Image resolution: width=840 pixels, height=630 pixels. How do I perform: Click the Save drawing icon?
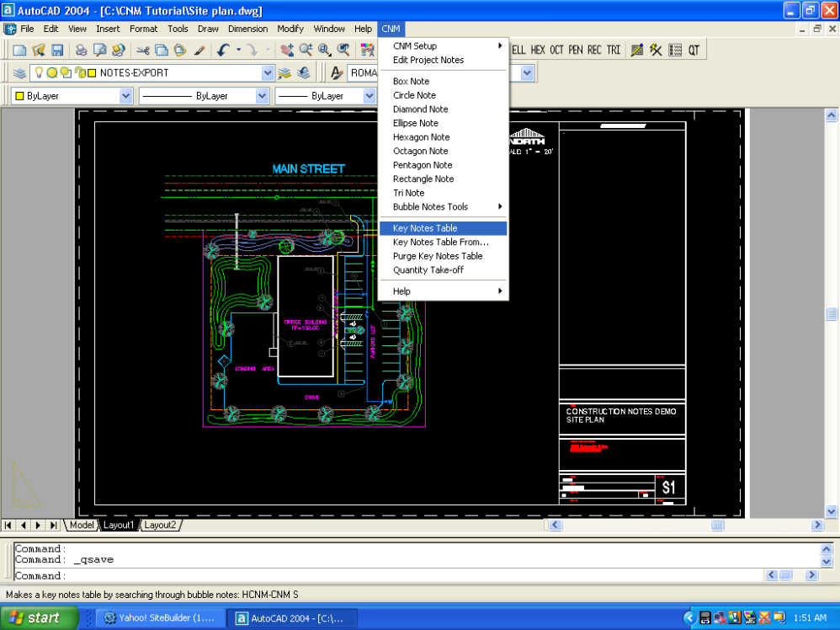58,51
